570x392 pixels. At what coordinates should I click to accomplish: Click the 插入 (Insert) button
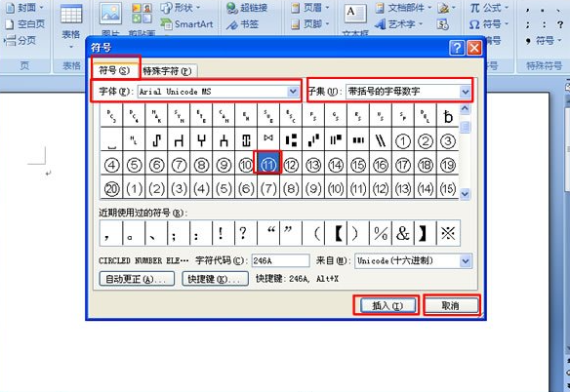(x=387, y=305)
